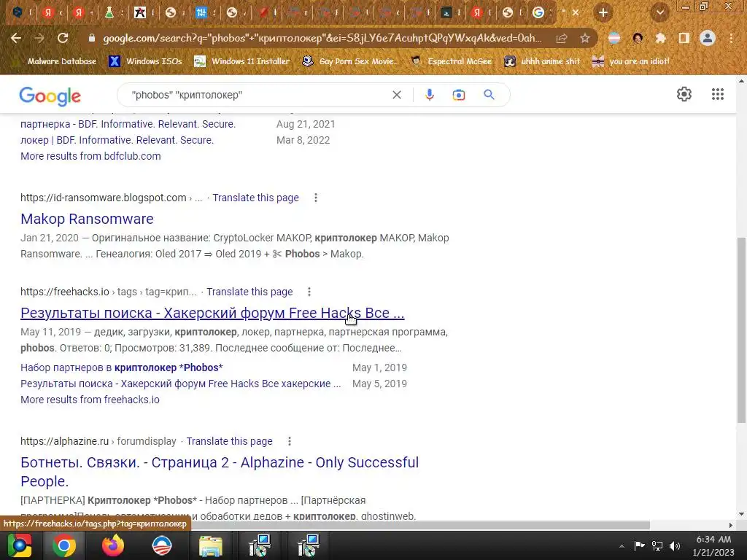Open the Windows ISOs bookmark
The width and height of the screenshot is (747, 560).
click(x=146, y=61)
